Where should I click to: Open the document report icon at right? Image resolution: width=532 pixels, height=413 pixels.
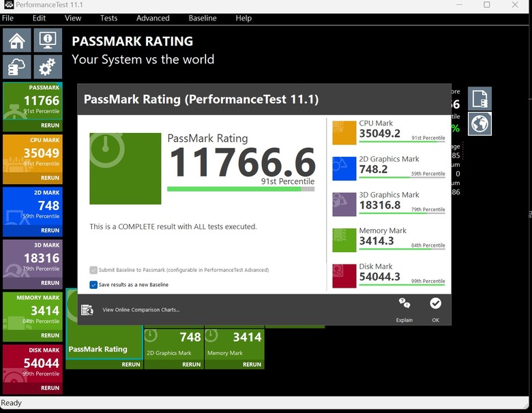pos(479,99)
